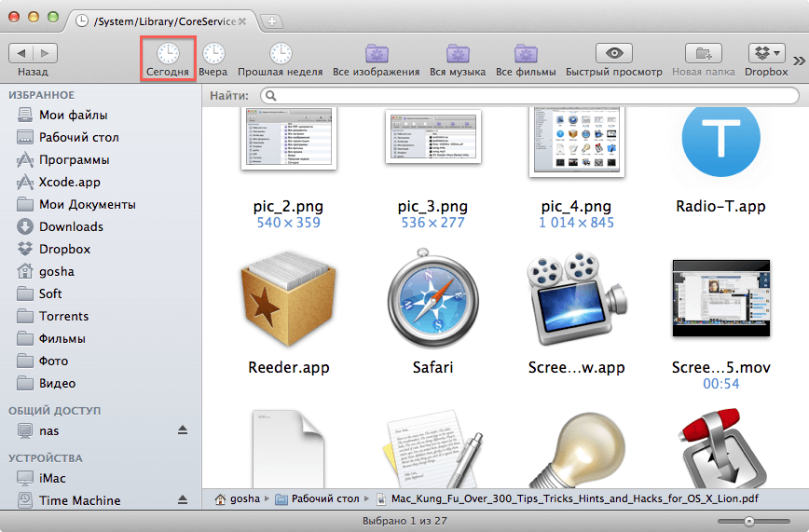This screenshot has width=809, height=532.
Task: Click Рабочий стол in the path bar
Action: [x=319, y=499]
